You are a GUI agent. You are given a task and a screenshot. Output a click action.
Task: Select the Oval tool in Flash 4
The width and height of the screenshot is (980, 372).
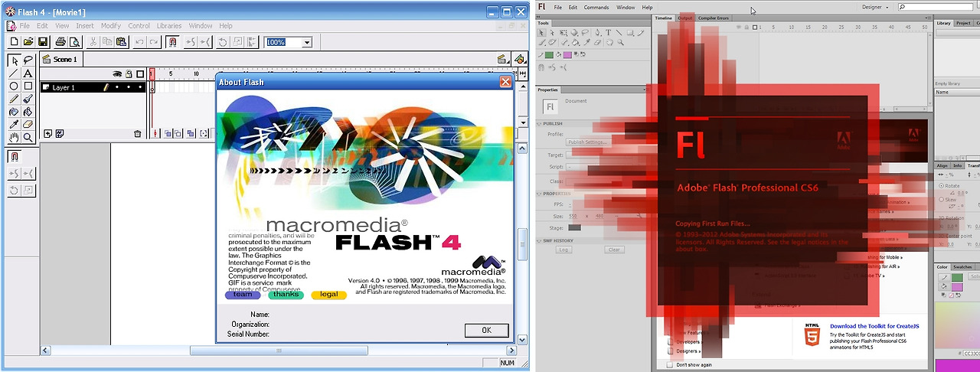click(14, 86)
